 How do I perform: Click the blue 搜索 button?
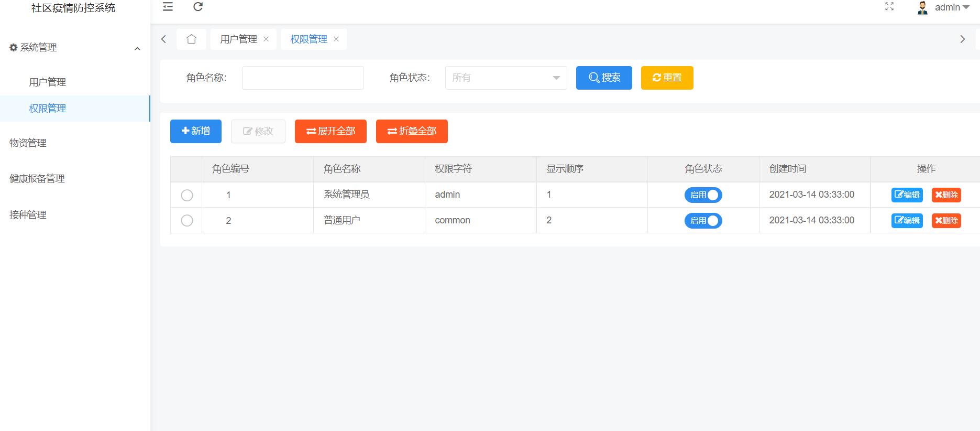[604, 78]
